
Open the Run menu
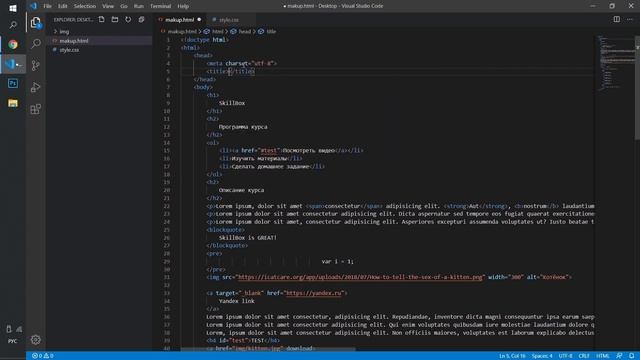(x=139, y=6)
